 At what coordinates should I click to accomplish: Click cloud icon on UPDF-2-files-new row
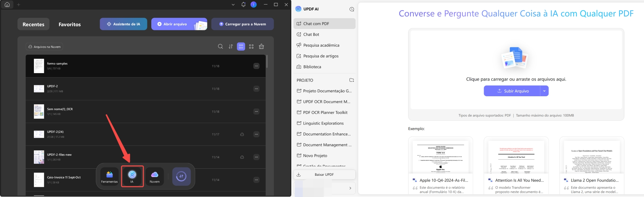[x=242, y=157]
